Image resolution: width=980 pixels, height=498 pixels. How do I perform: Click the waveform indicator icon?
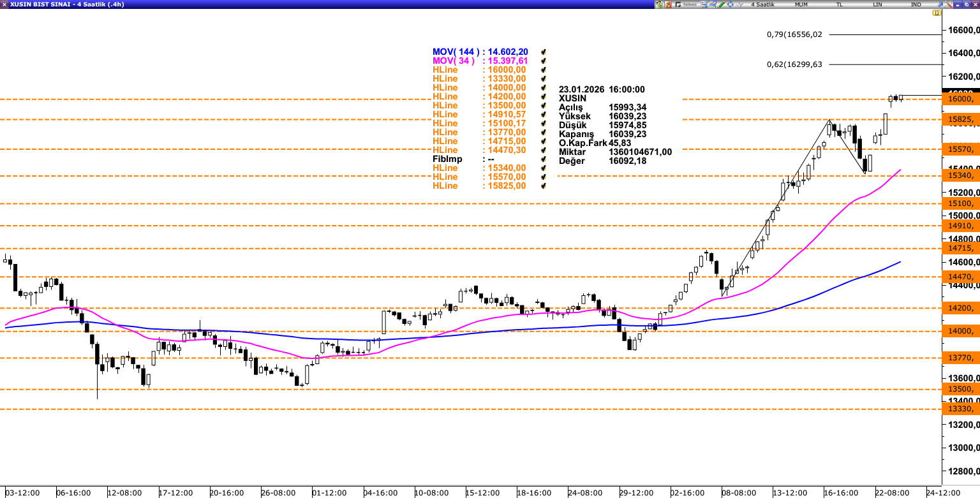pos(739,4)
